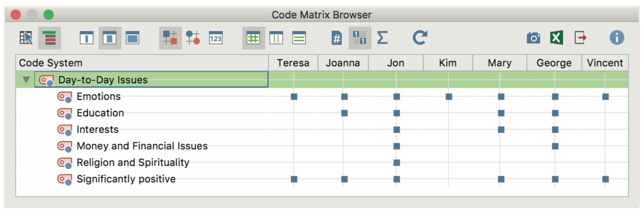
Task: Click Money and Financial Issues square for George
Action: pyautogui.click(x=555, y=146)
